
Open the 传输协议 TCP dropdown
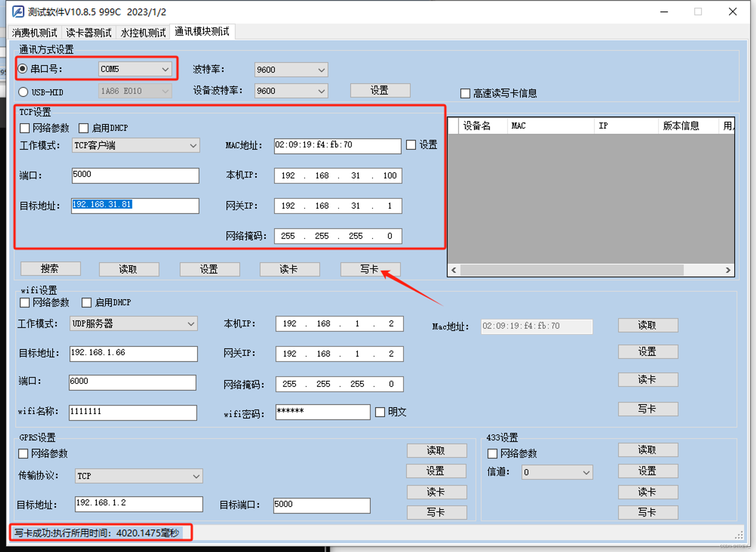pyautogui.click(x=139, y=476)
